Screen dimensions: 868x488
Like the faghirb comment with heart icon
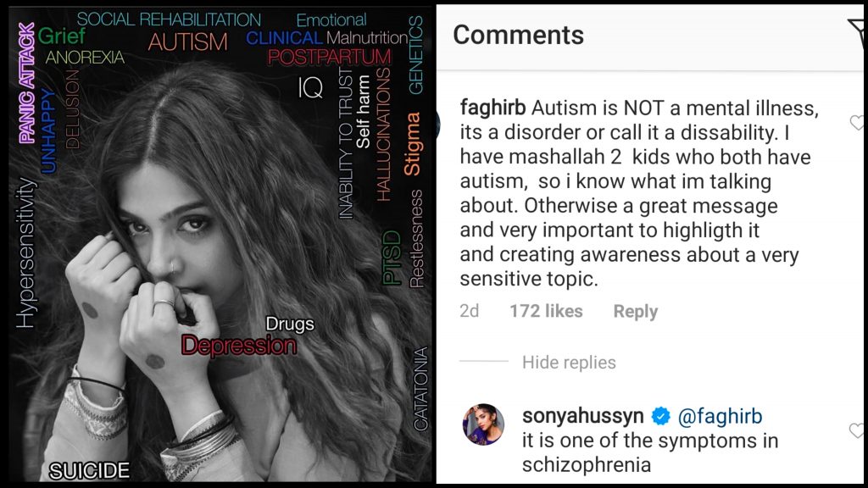tap(859, 124)
